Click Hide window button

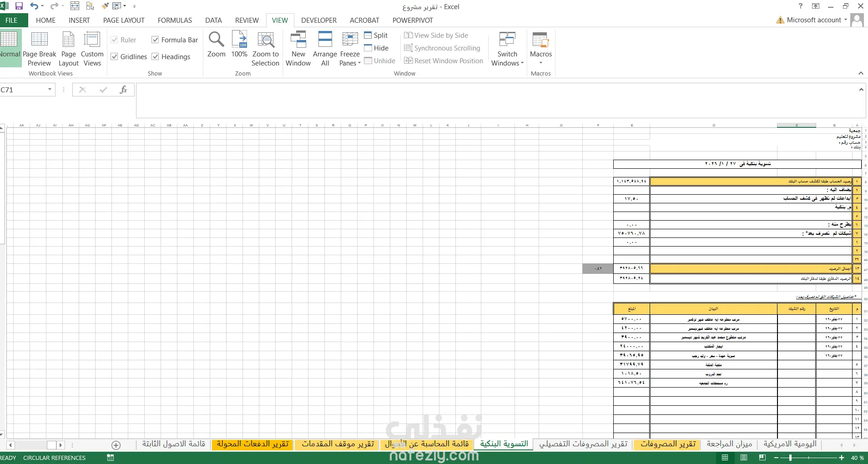tap(376, 48)
